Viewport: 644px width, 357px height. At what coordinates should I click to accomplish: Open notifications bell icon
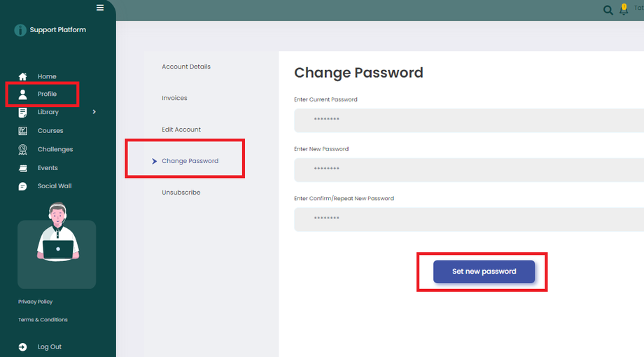[x=624, y=10]
